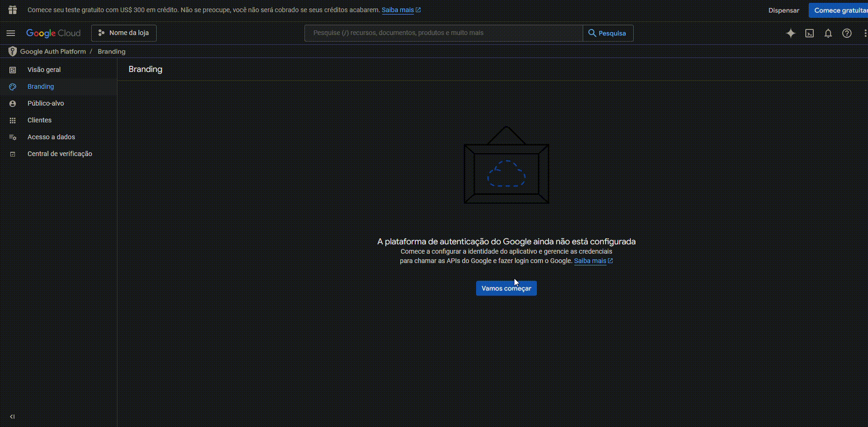Click the gift icon in the trial banner

click(x=13, y=10)
